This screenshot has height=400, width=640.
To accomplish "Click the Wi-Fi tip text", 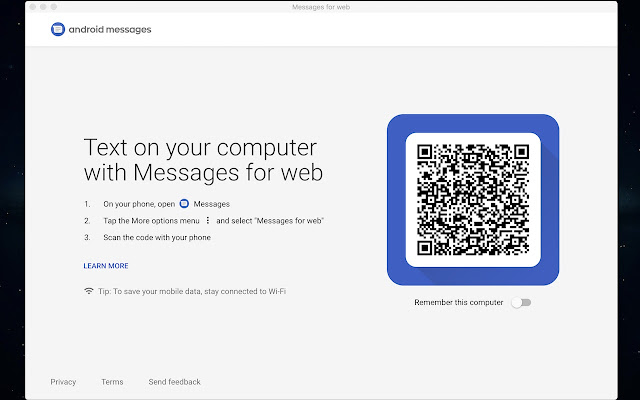I will [x=192, y=291].
